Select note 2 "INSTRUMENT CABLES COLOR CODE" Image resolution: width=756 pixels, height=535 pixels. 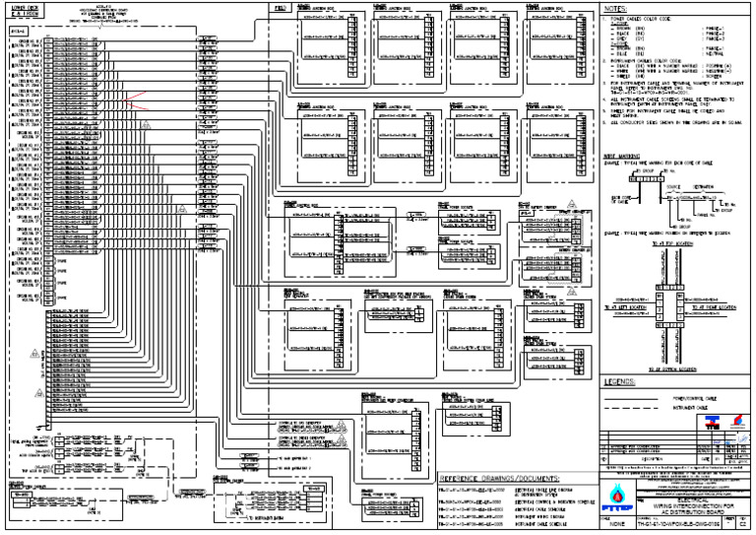click(x=646, y=61)
